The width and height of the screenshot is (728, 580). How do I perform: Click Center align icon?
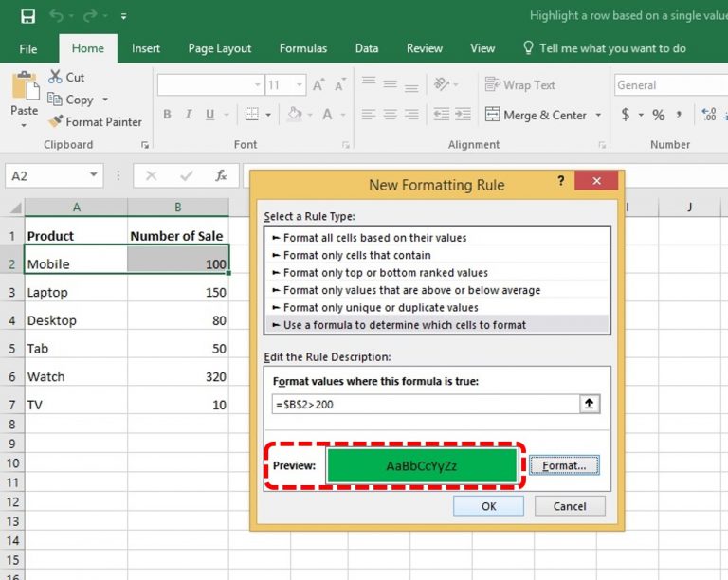pyautogui.click(x=390, y=114)
